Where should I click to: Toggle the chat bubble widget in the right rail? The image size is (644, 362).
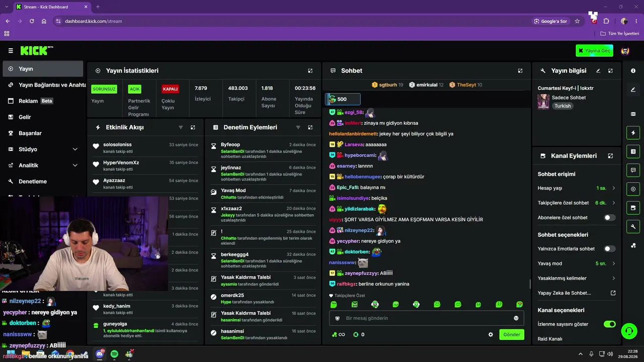pos(633,170)
